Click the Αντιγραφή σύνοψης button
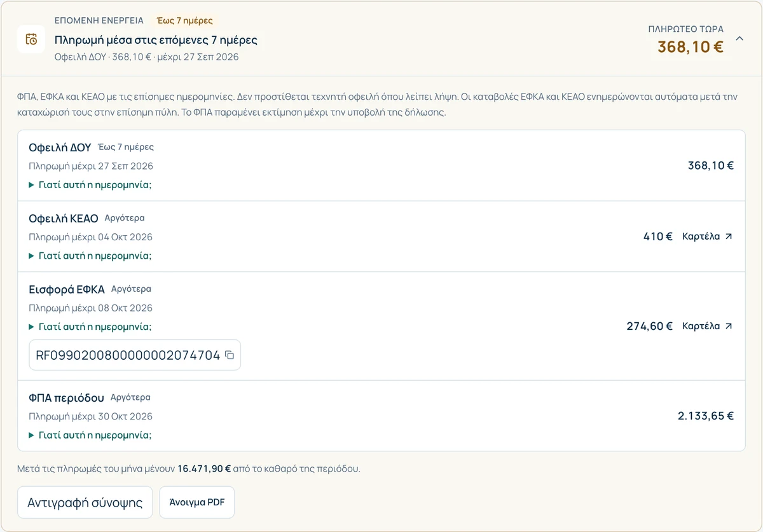 85,503
